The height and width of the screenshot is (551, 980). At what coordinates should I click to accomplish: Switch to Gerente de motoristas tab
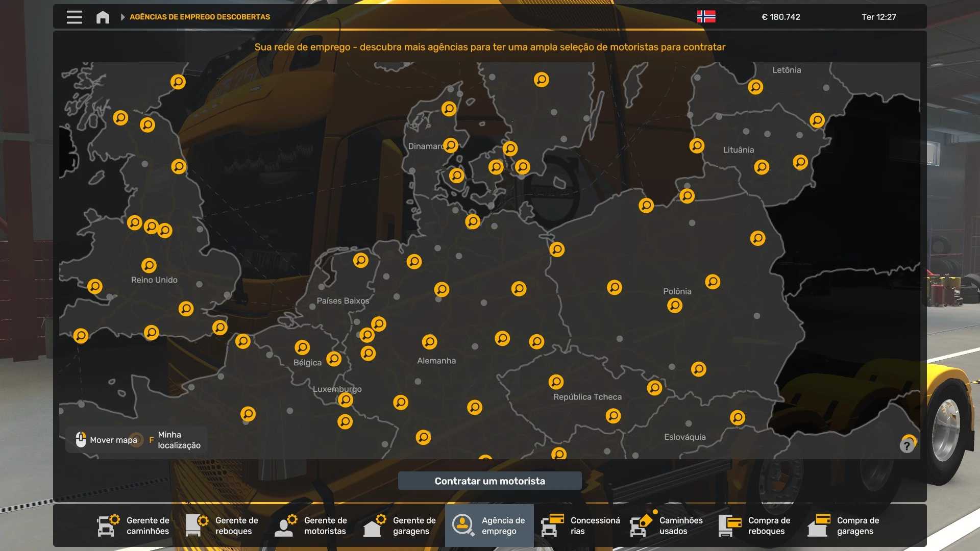click(x=311, y=525)
